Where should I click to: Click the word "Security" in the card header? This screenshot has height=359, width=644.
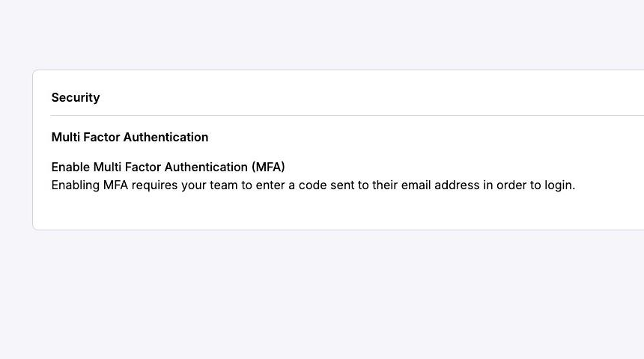76,98
